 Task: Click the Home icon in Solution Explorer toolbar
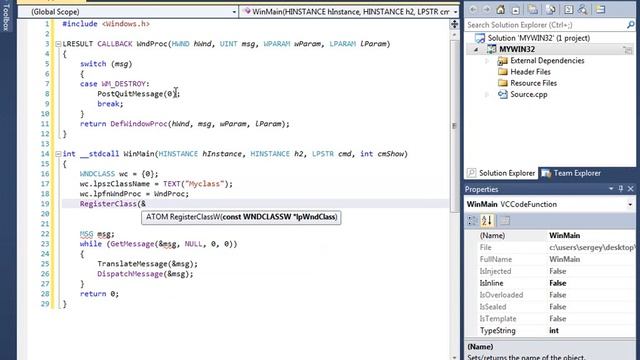click(x=501, y=9)
